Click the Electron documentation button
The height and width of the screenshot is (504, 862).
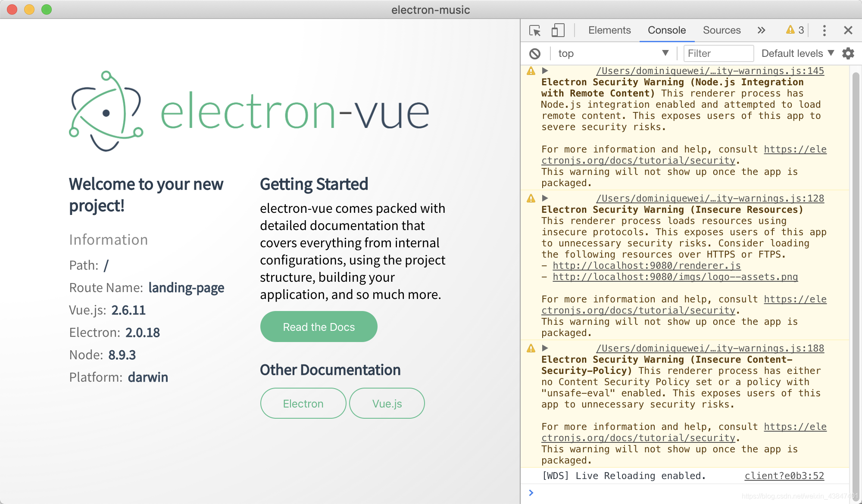coord(303,403)
